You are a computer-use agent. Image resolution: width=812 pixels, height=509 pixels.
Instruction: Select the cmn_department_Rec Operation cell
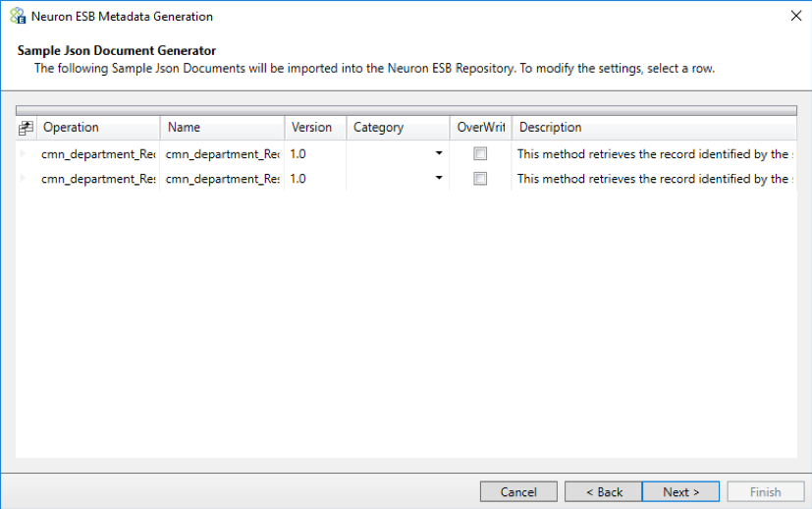point(98,154)
